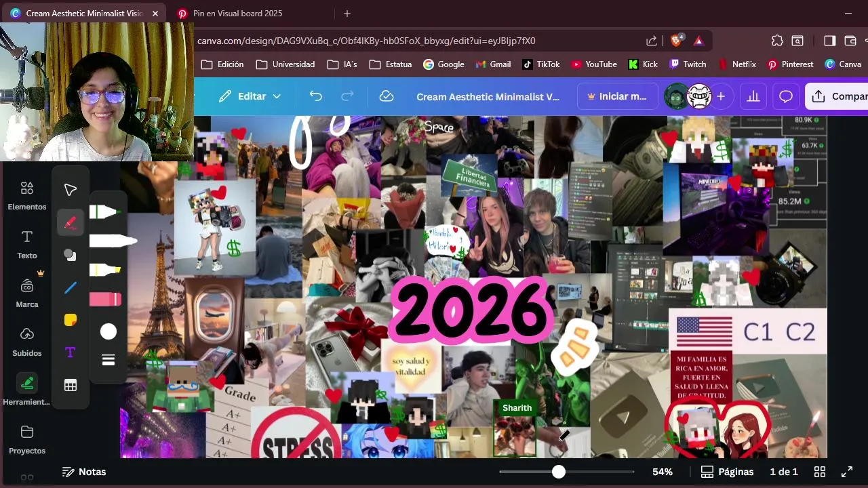
Task: Open Twitch bookmark
Action: click(x=688, y=64)
